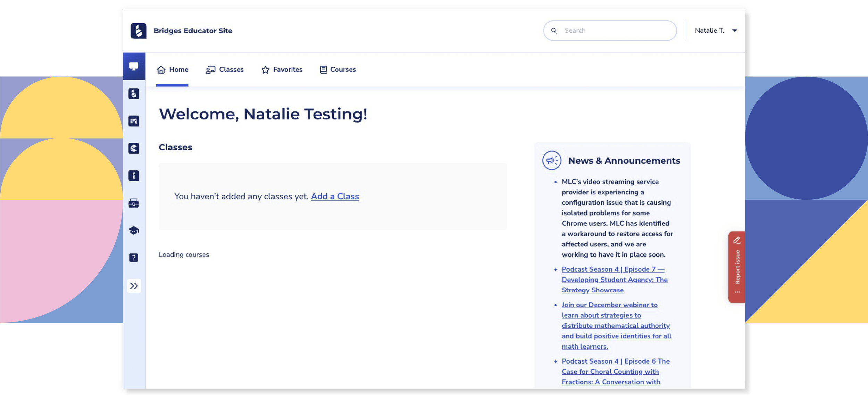Open the Favorites tab
Screen dimensions: 868x399
(282, 69)
